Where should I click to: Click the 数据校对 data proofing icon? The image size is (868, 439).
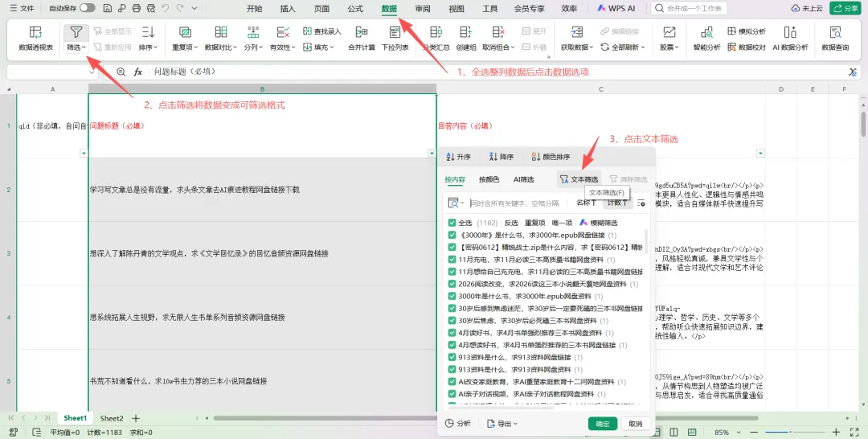[732, 47]
